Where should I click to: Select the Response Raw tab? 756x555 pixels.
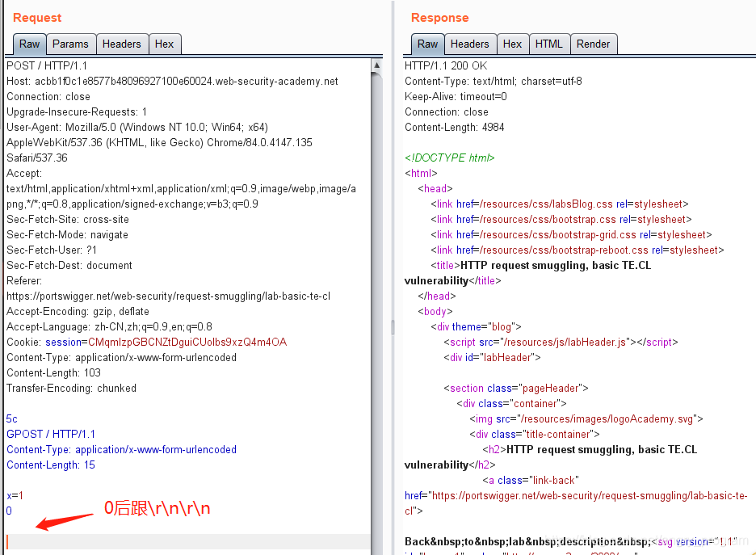coord(427,44)
